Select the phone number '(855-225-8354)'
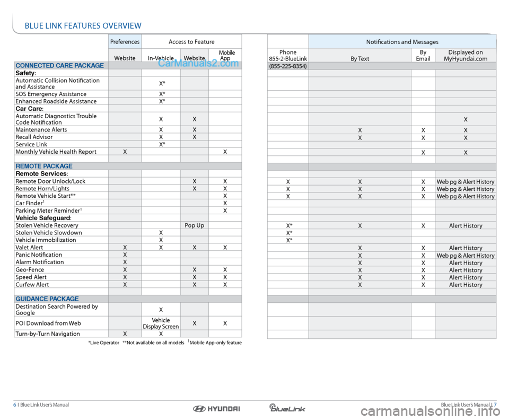The height and width of the screenshot is (420, 509). coord(288,66)
